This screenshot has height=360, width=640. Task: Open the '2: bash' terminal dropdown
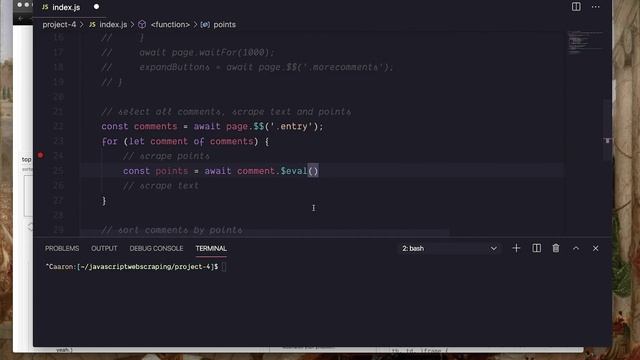(x=449, y=249)
